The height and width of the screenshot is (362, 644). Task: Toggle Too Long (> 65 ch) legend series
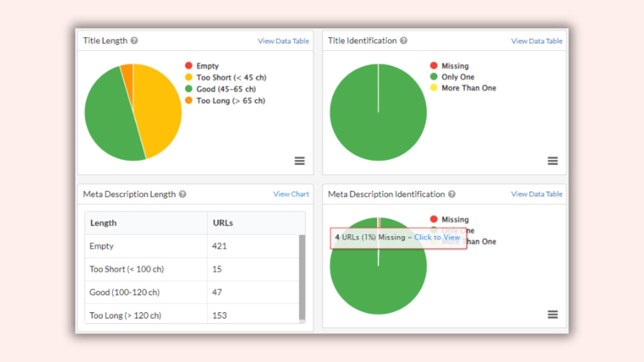coord(230,101)
